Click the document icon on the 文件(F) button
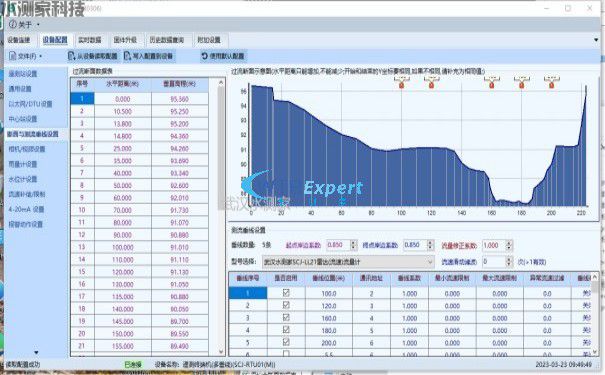 pos(12,56)
